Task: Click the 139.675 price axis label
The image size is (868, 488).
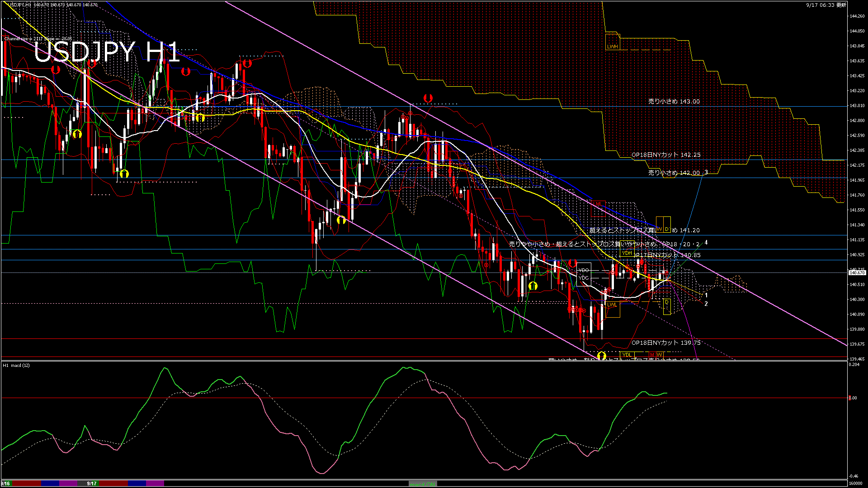Action: [857, 344]
